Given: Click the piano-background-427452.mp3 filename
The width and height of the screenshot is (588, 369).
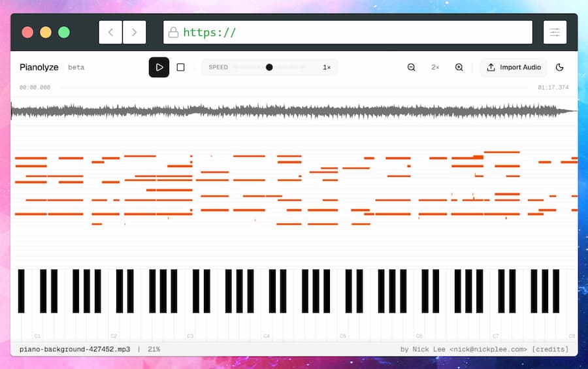Looking at the screenshot, I should pos(74,349).
